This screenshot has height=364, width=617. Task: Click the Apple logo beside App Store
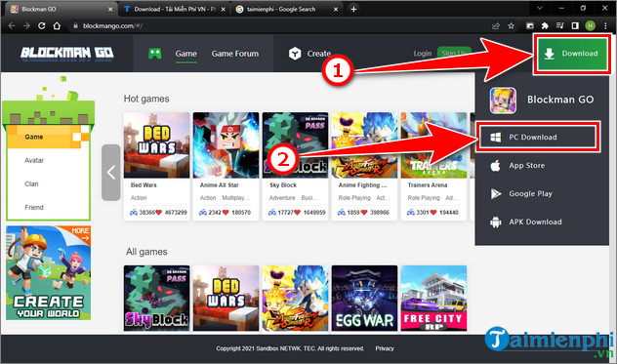[495, 165]
